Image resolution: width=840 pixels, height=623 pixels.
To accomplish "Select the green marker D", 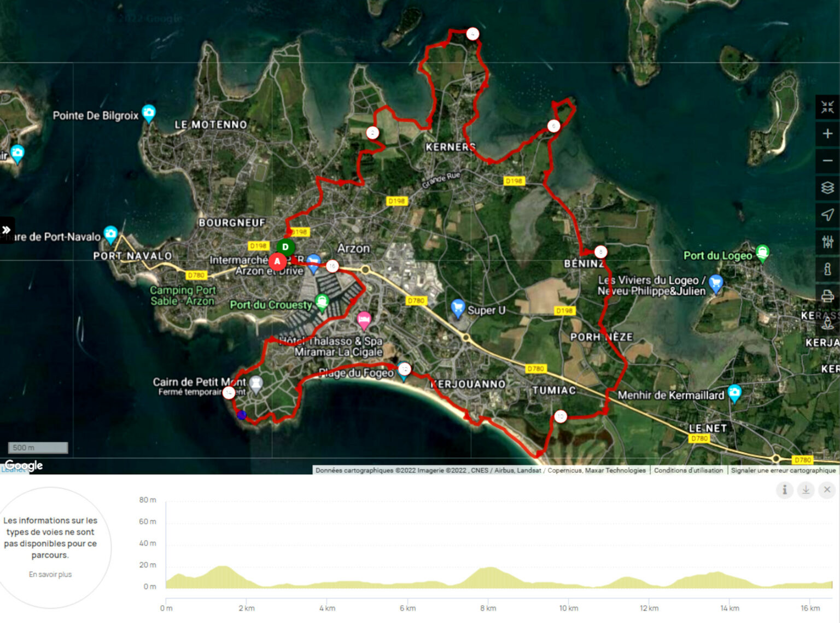I will (285, 247).
